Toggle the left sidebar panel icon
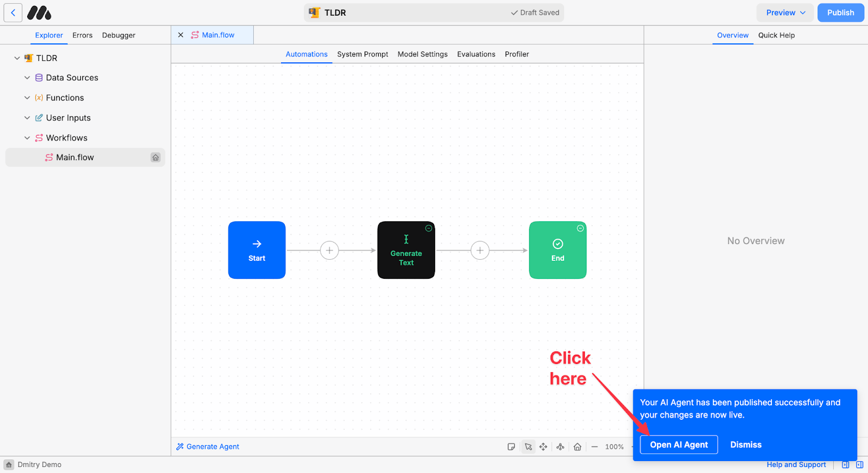 pyautogui.click(x=845, y=465)
